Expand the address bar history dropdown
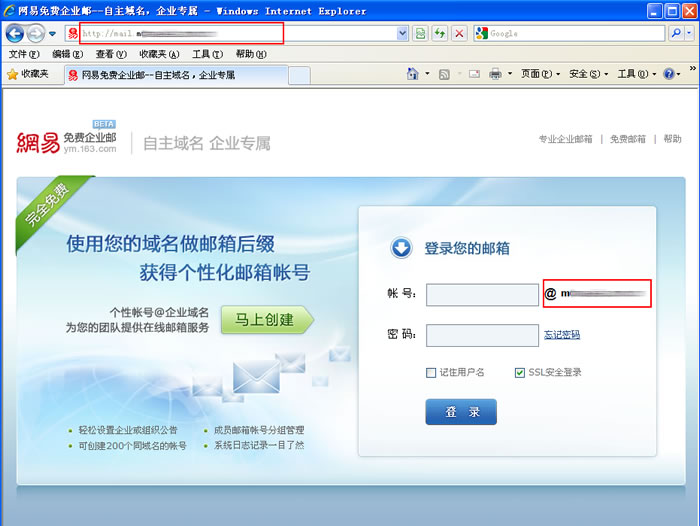700x526 pixels. coord(402,33)
